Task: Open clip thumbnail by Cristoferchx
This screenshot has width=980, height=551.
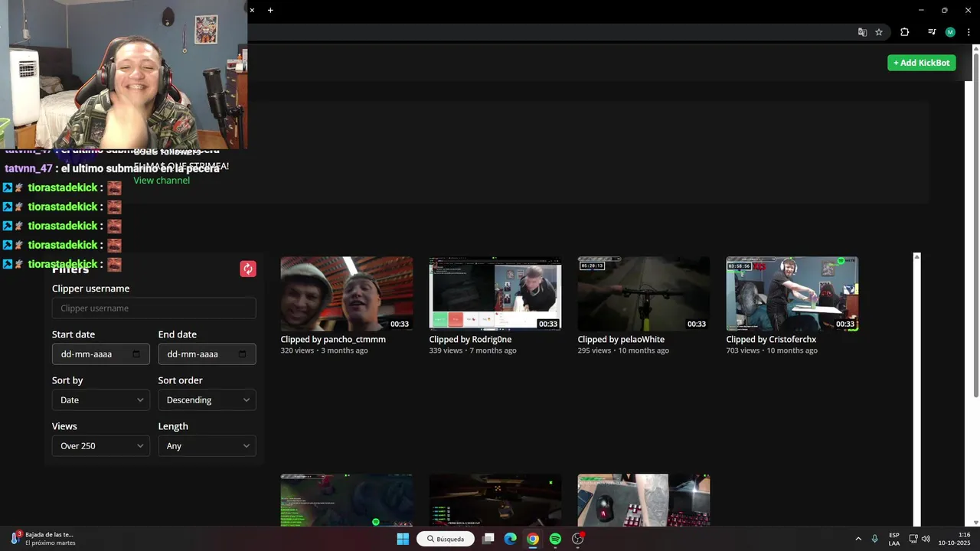Action: 792,294
